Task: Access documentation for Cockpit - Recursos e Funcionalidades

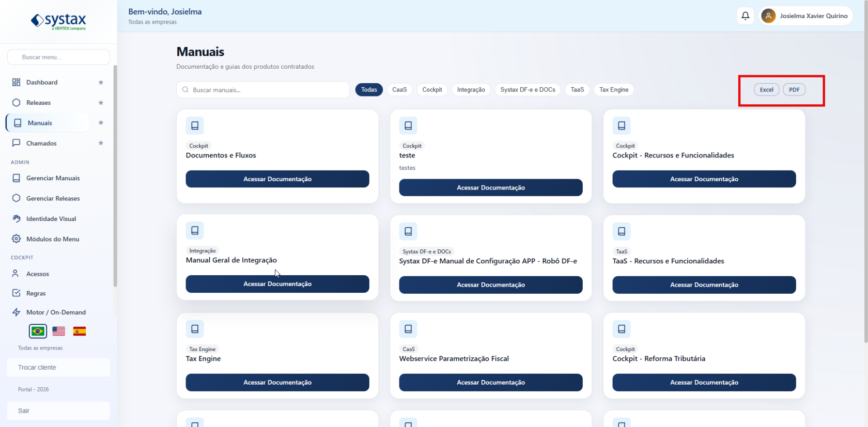Action: [x=704, y=179]
